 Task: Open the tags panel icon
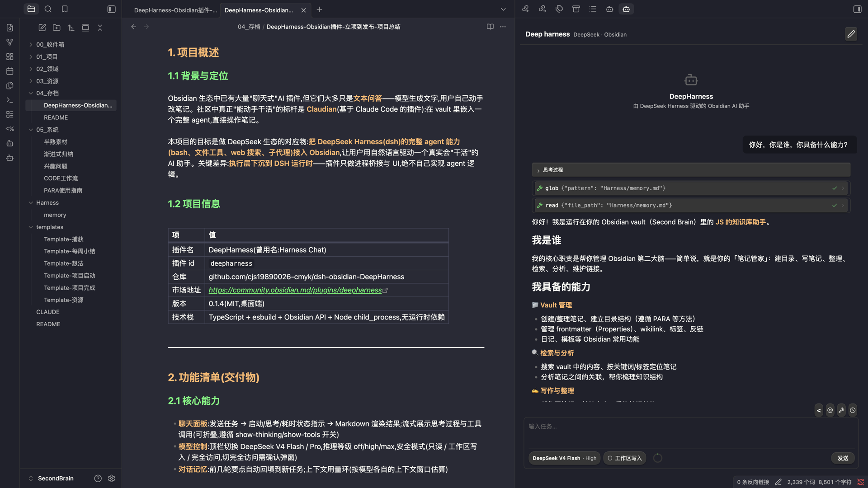pos(559,9)
